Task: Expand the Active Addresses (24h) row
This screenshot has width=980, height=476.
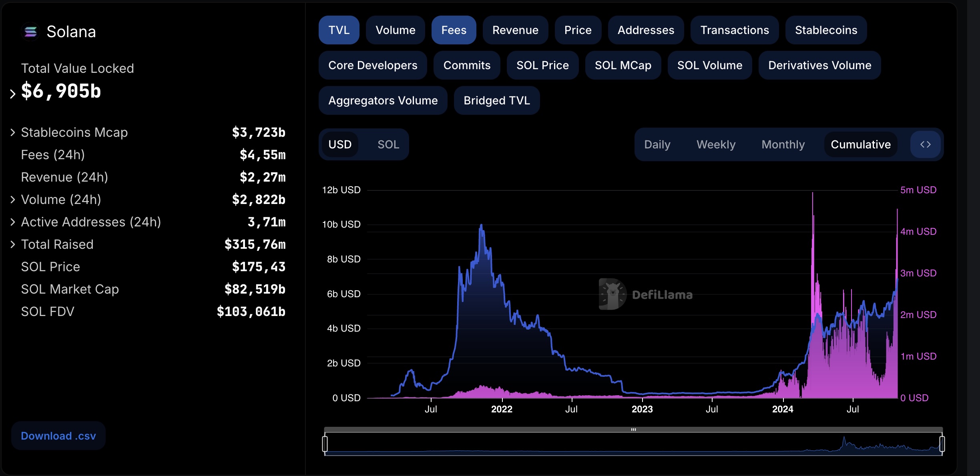Action: click(12, 222)
